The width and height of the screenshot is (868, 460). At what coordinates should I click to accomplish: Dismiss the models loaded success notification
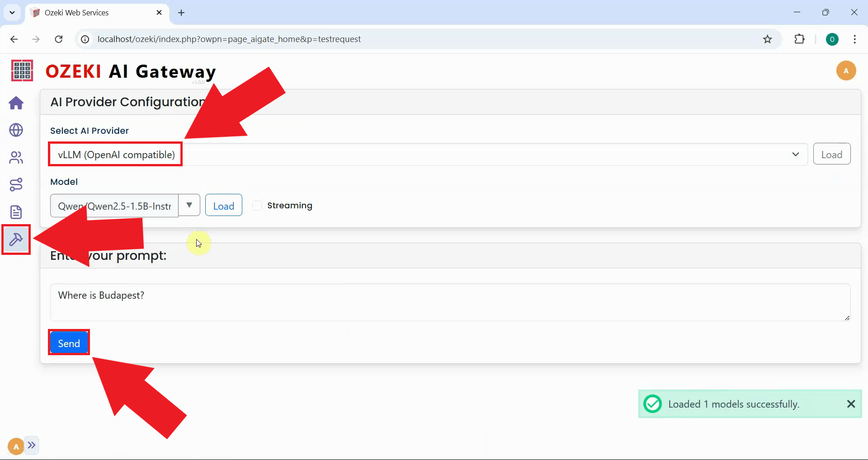[x=851, y=404]
